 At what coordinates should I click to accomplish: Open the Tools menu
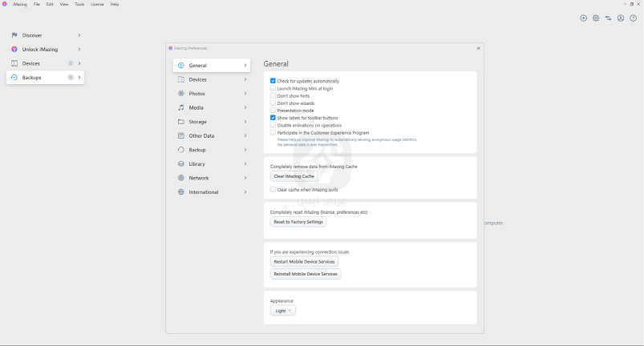(79, 5)
